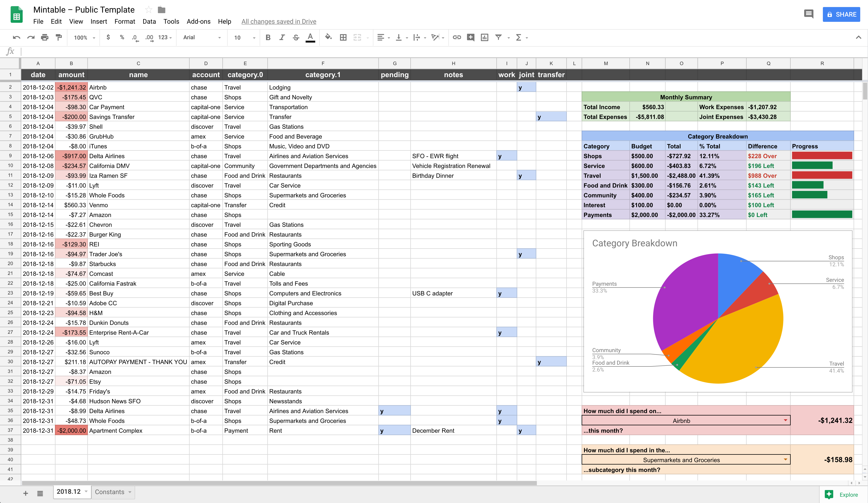Toggle strikethrough formatting
This screenshot has width=868, height=503.
pos(296,37)
